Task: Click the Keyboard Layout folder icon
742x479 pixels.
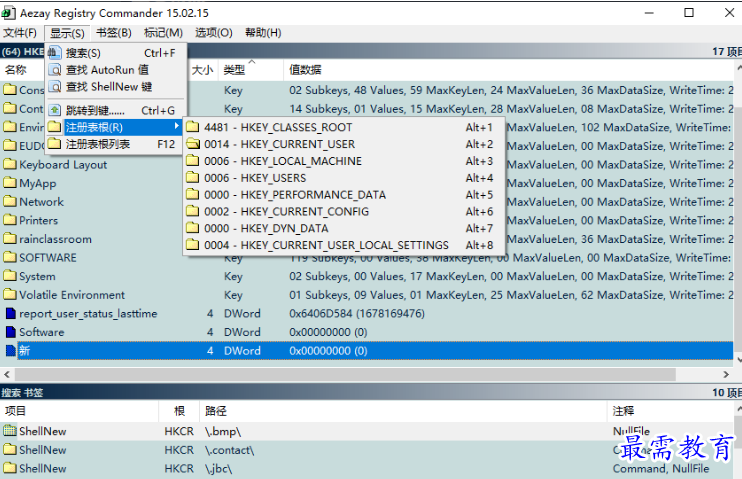Action: [x=10, y=164]
